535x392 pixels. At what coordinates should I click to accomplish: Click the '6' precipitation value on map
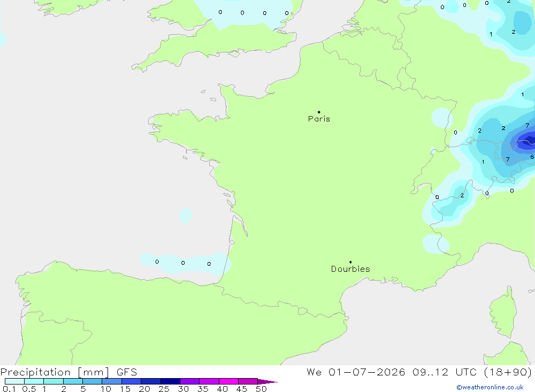tap(532, 157)
